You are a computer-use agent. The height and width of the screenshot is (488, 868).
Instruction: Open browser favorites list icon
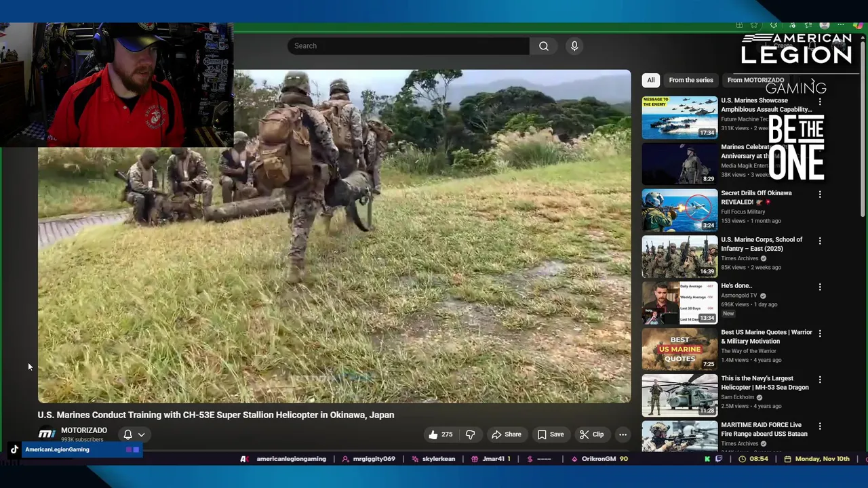coord(808,25)
